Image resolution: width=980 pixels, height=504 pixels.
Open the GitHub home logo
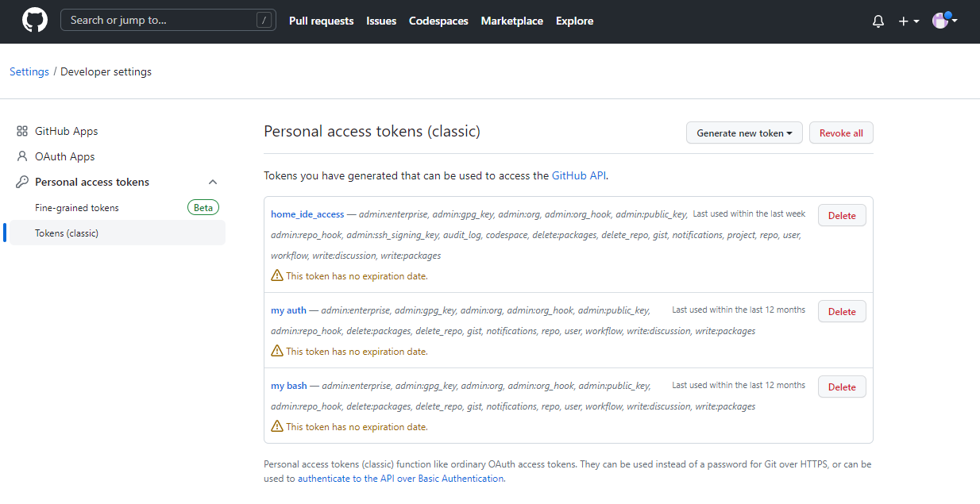click(35, 21)
